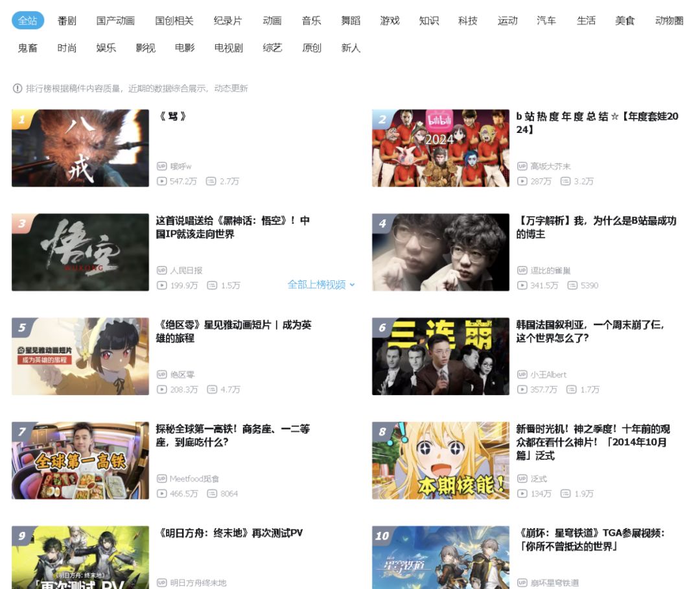The width and height of the screenshot is (700, 589).
Task: Open rank 3 悟空 thumbnail
Action: 80,252
